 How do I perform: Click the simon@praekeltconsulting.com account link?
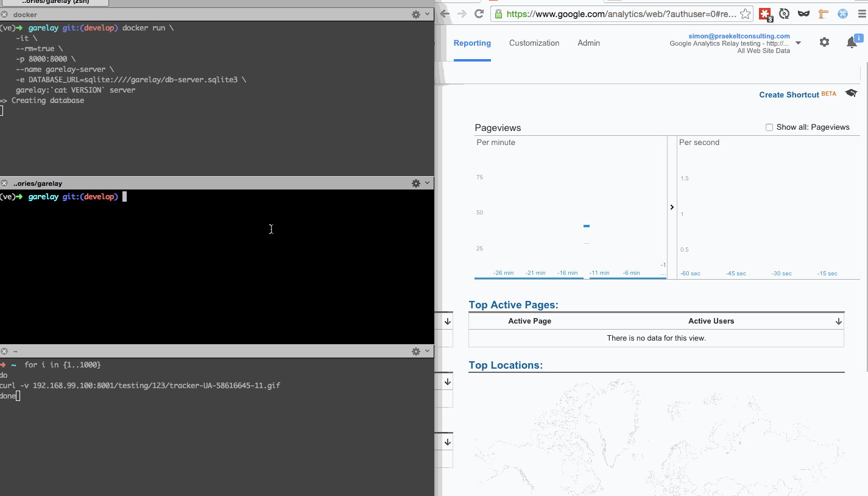(739, 36)
